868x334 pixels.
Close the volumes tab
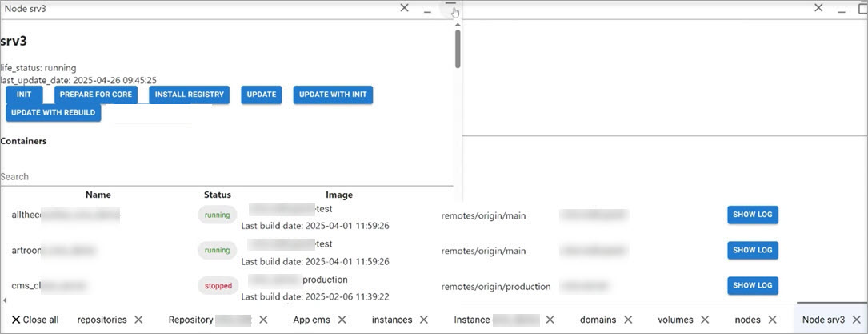(x=705, y=320)
